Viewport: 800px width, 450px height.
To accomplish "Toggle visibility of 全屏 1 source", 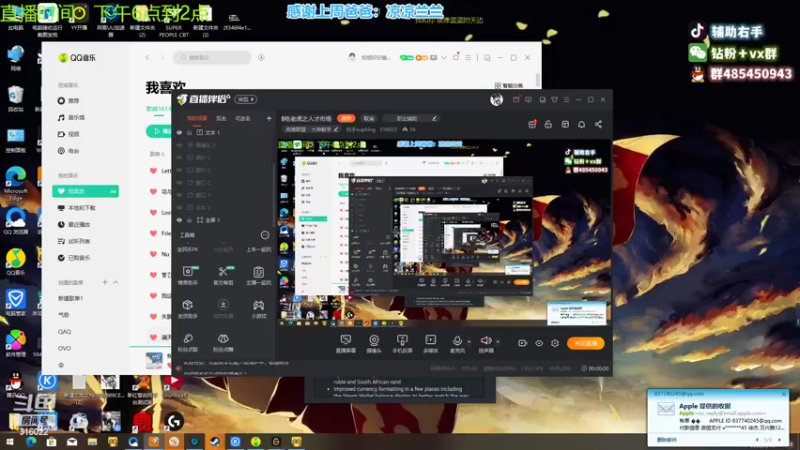I will (179, 220).
